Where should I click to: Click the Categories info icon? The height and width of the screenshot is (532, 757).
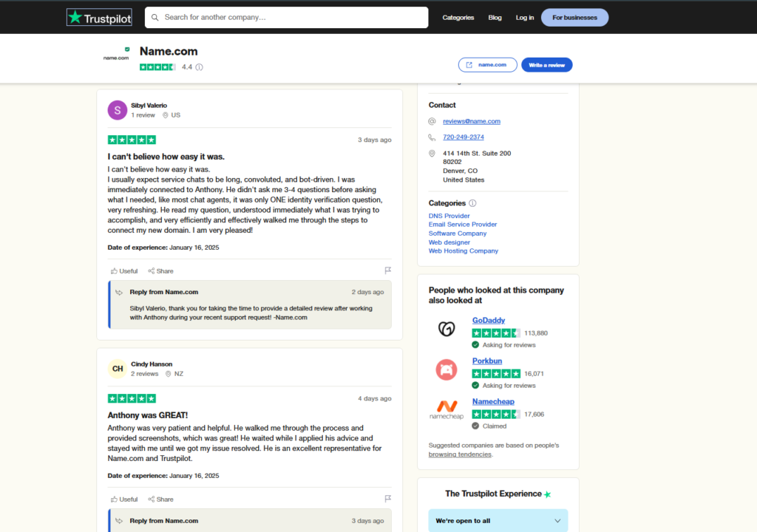[472, 203]
